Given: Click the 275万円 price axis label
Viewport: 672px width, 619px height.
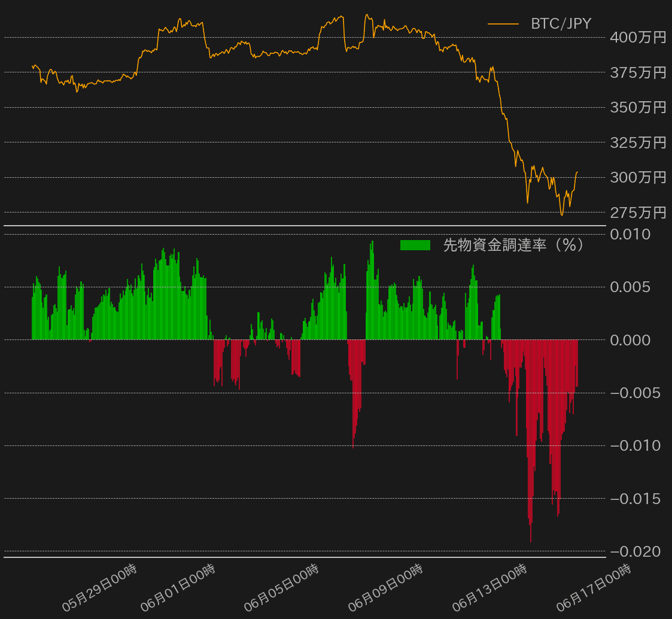Looking at the screenshot, I should click(x=638, y=213).
